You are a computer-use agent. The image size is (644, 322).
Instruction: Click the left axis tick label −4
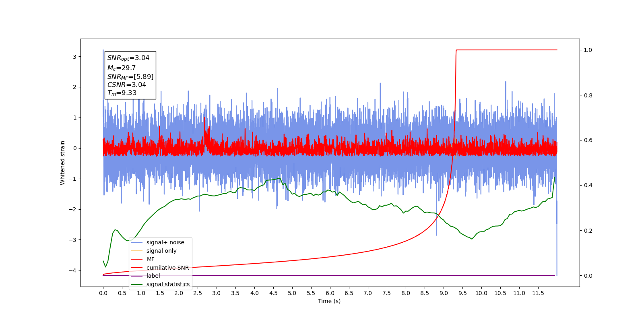pyautogui.click(x=72, y=270)
